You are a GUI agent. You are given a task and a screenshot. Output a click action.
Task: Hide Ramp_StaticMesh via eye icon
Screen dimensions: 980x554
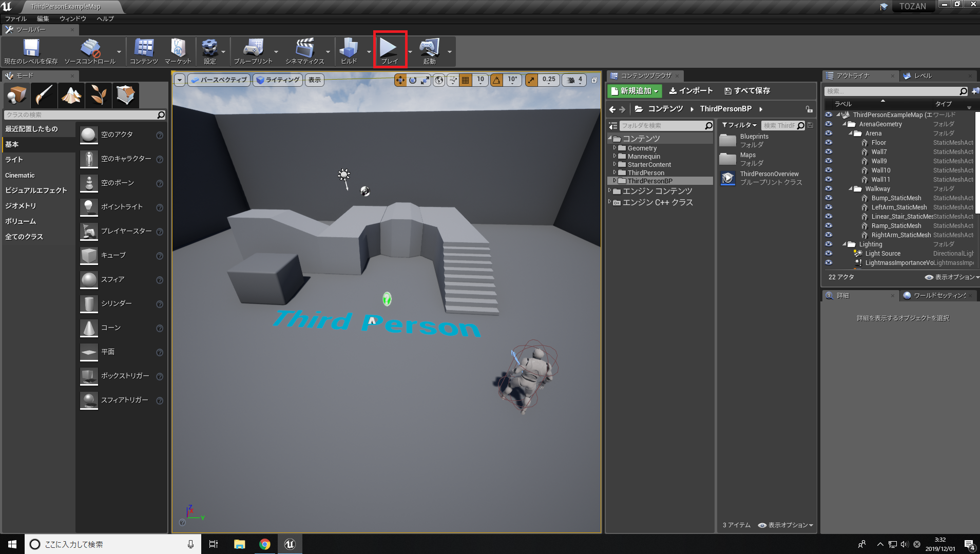coord(829,226)
